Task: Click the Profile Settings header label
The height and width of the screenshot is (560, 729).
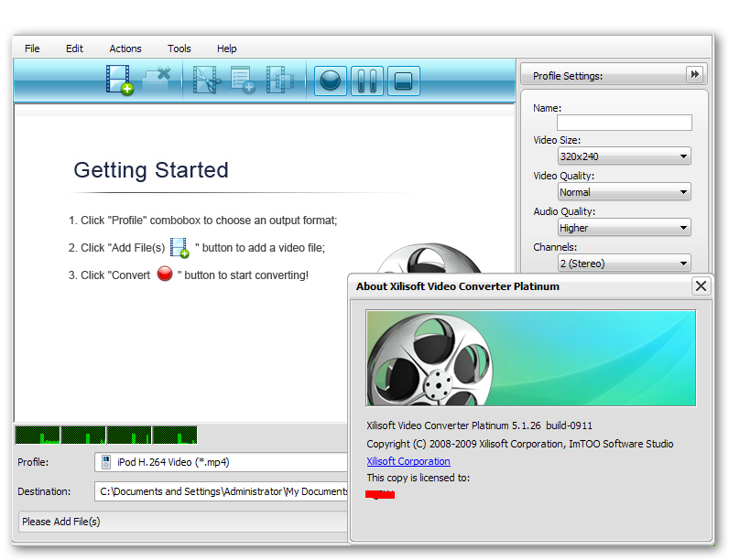Action: (568, 76)
